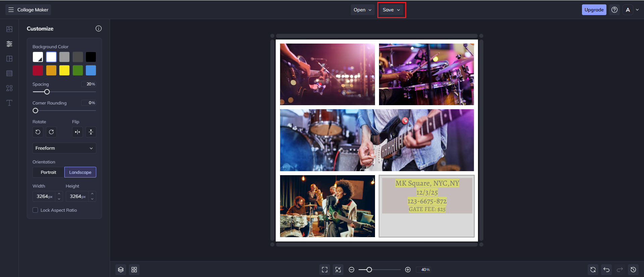Open the Freeform aspect ratio dropdown
The image size is (644, 277).
click(x=64, y=148)
